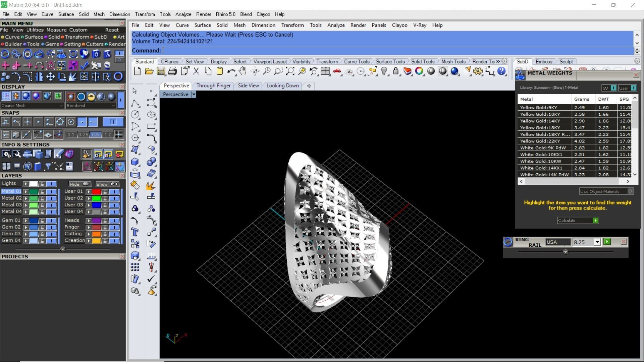
Task: Open the Rendered display mode dropdown
Action: pos(91,106)
